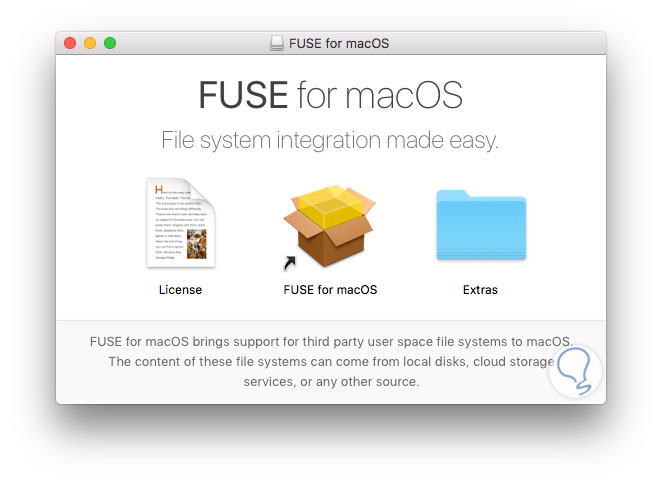Minimize the window with the yellow button
This screenshot has width=662, height=484.
click(x=90, y=43)
